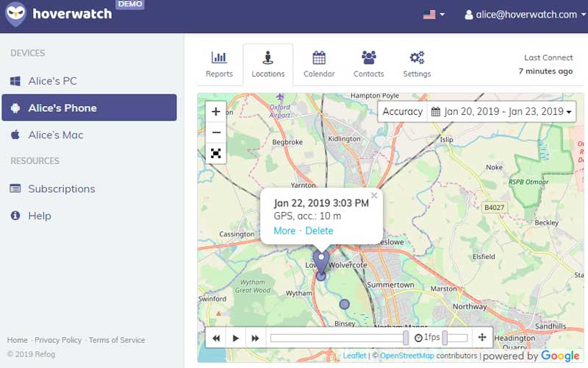Click the Help info icon
The image size is (588, 368).
coord(15,216)
